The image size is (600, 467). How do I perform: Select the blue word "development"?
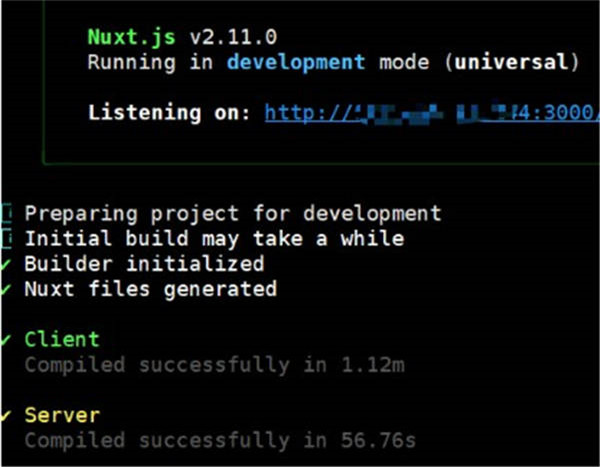click(x=295, y=62)
